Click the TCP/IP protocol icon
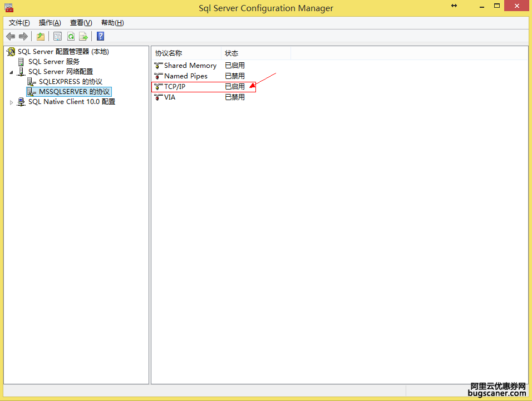This screenshot has width=532, height=401. pyautogui.click(x=159, y=86)
